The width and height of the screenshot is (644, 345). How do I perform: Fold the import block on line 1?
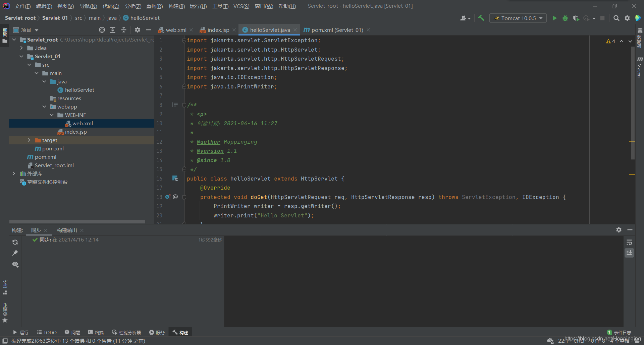click(x=184, y=40)
